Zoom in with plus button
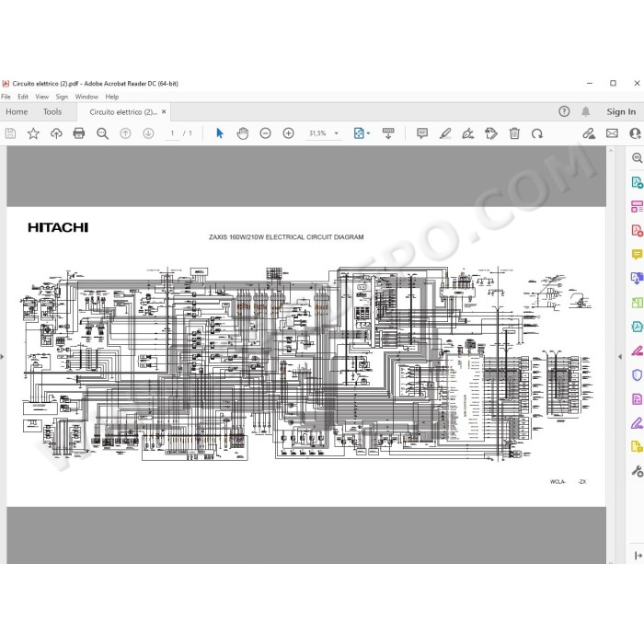644x644 pixels. (x=288, y=133)
